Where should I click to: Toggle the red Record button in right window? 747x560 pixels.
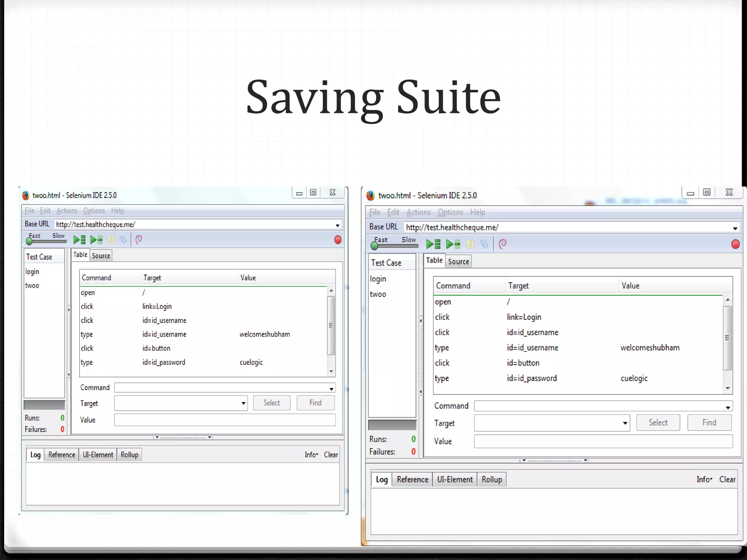[x=735, y=244]
